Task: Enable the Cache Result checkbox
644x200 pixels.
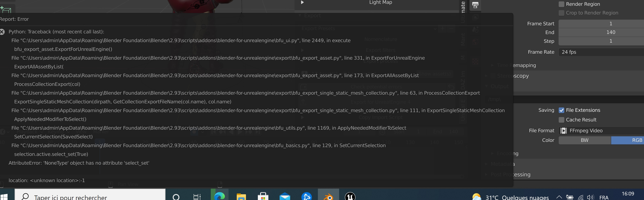Action: coord(561,120)
